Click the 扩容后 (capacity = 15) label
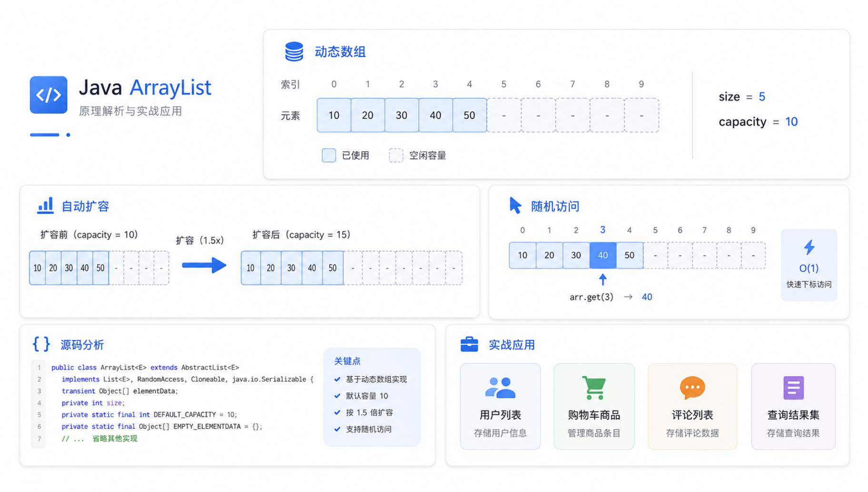 [x=301, y=235]
